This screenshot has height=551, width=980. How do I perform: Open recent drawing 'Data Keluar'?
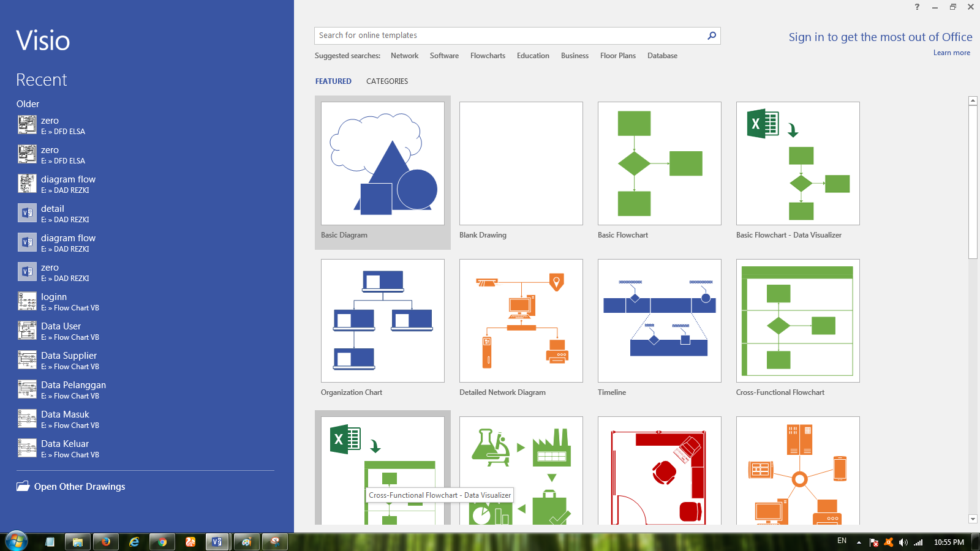(x=146, y=448)
